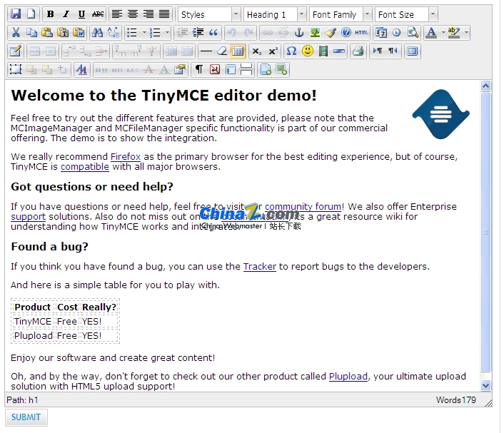Viewport: 504px width, 433px height.
Task: Open the Styles dropdown
Action: (x=209, y=14)
